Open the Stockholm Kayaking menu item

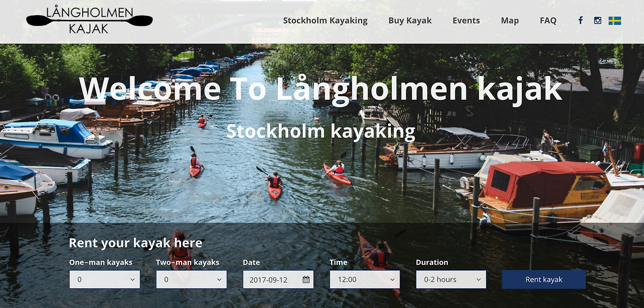[326, 21]
